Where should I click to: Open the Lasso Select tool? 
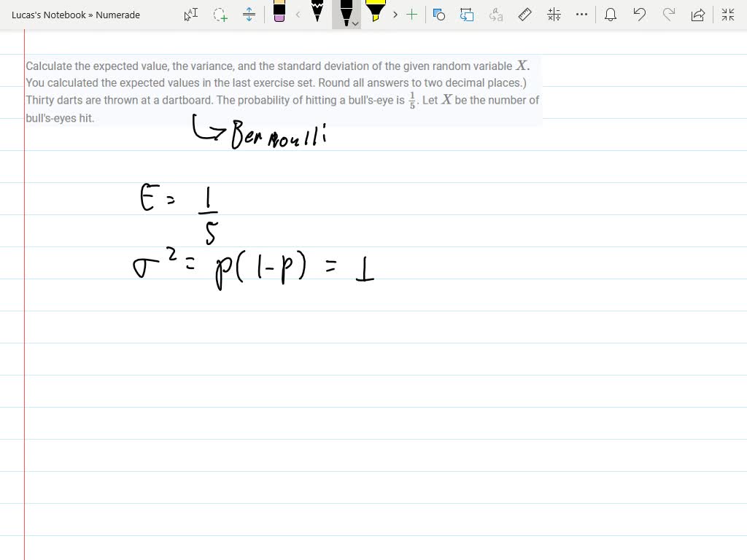pyautogui.click(x=220, y=15)
